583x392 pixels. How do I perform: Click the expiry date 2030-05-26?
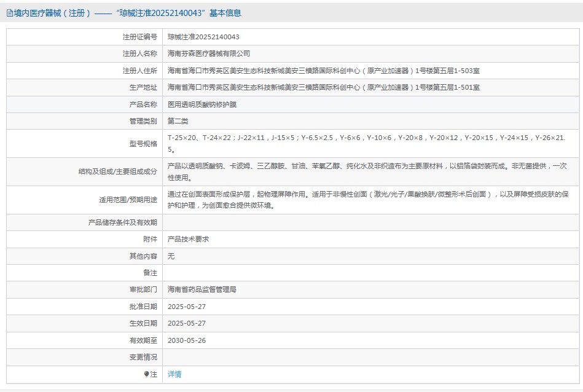pos(187,340)
